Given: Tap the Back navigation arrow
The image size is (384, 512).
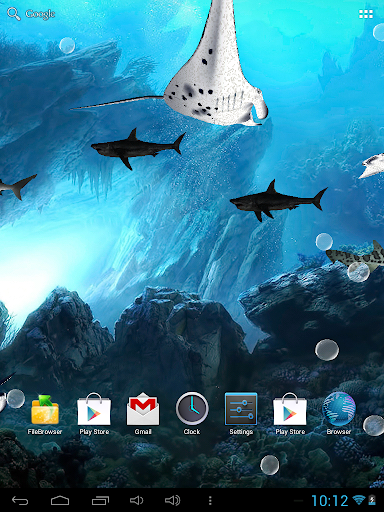Looking at the screenshot, I should click(20, 500).
